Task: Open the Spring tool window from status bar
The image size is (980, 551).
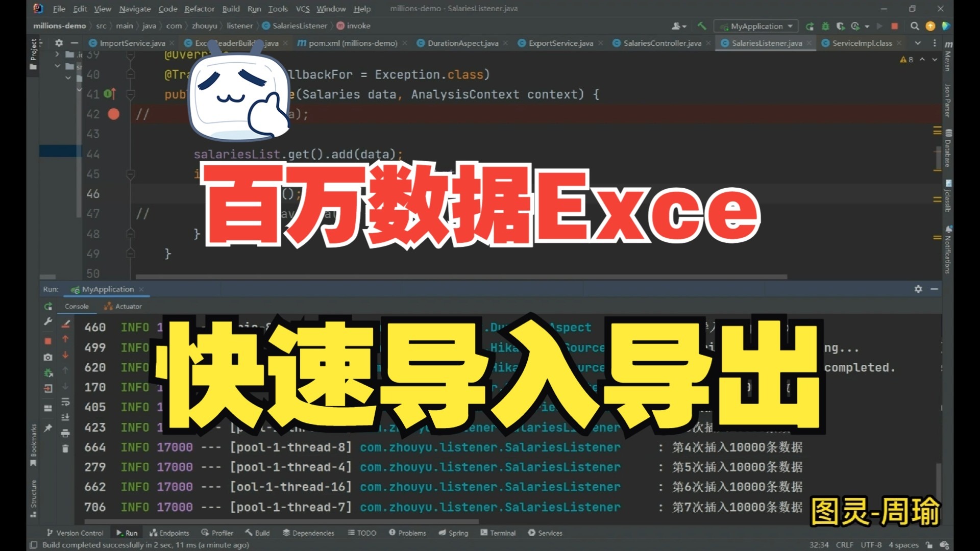Action: [x=453, y=533]
